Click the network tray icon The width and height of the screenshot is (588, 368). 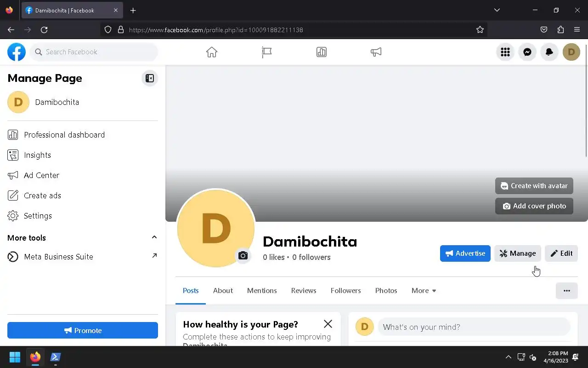tap(521, 357)
